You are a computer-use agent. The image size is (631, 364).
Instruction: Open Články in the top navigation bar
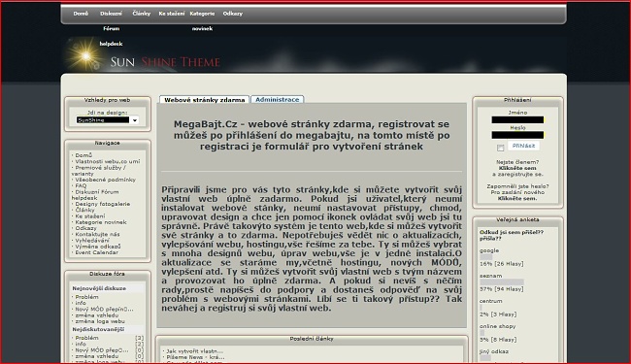142,14
